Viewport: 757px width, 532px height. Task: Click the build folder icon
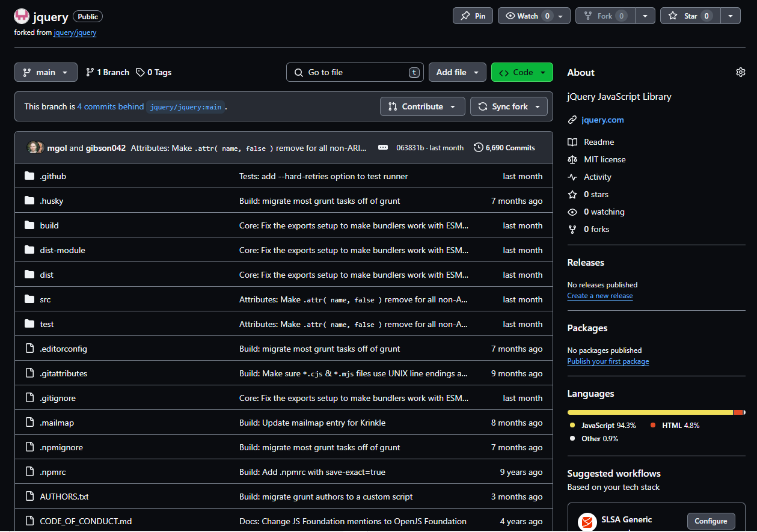29,225
